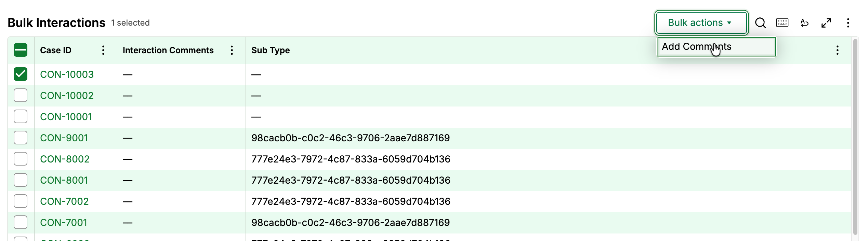Open the table header kebab menu

838,50
